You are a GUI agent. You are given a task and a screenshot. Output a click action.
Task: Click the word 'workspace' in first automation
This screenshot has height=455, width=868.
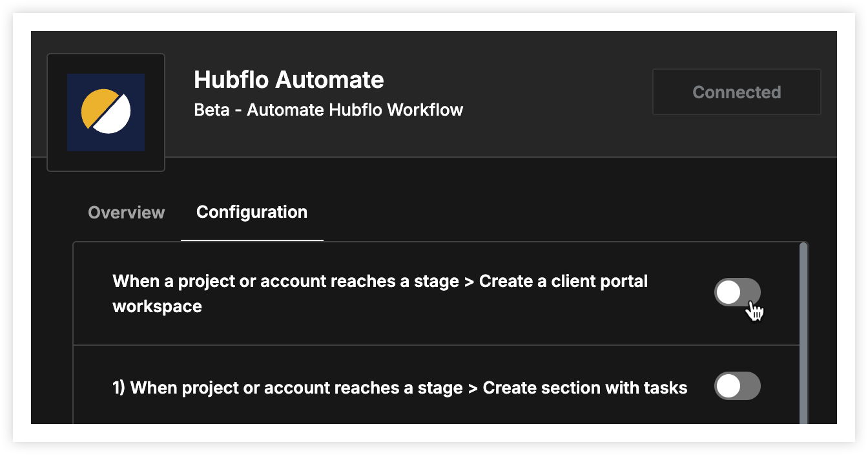[x=157, y=306]
